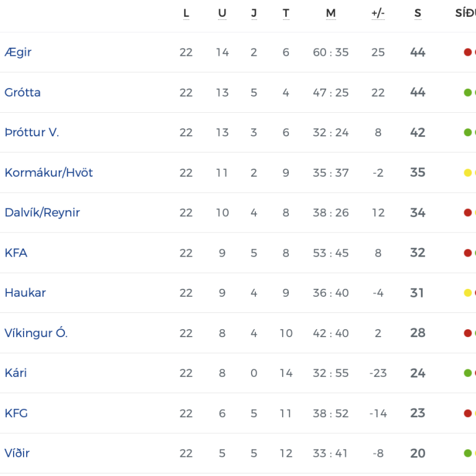Open the Víðir team page
The height and width of the screenshot is (476, 476).
(17, 453)
